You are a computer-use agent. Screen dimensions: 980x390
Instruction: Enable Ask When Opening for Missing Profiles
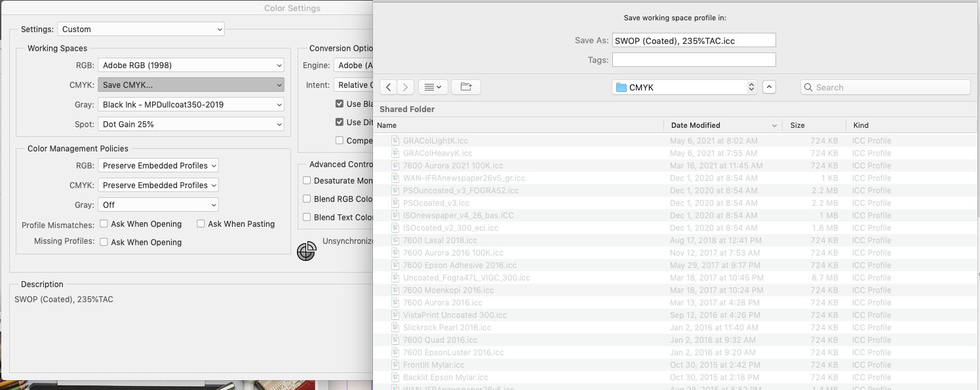[104, 241]
